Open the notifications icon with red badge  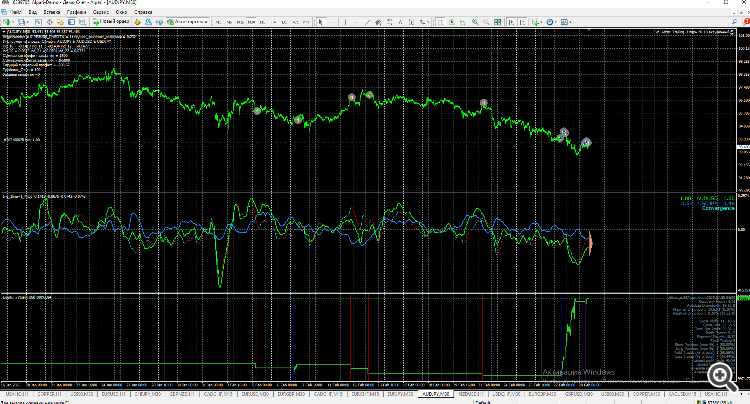745,22
